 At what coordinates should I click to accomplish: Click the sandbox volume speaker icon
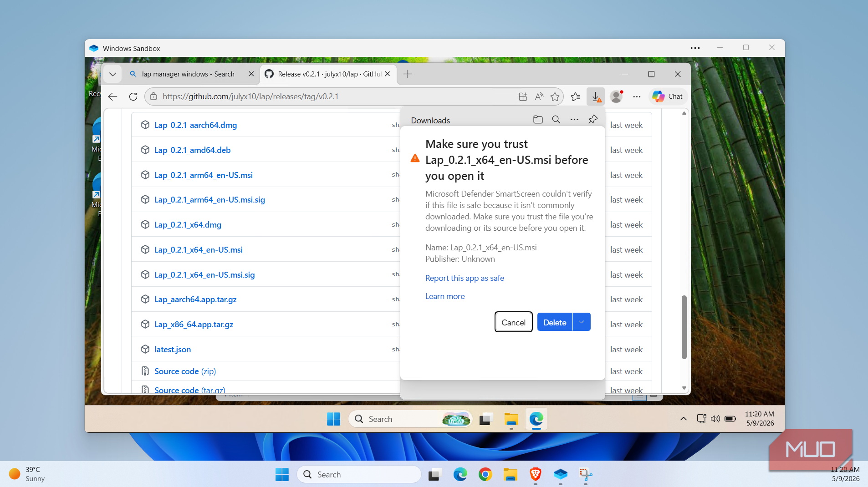coord(715,419)
